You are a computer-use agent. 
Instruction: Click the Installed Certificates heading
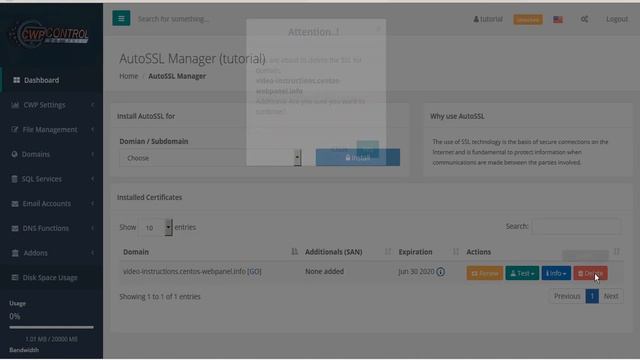click(149, 197)
